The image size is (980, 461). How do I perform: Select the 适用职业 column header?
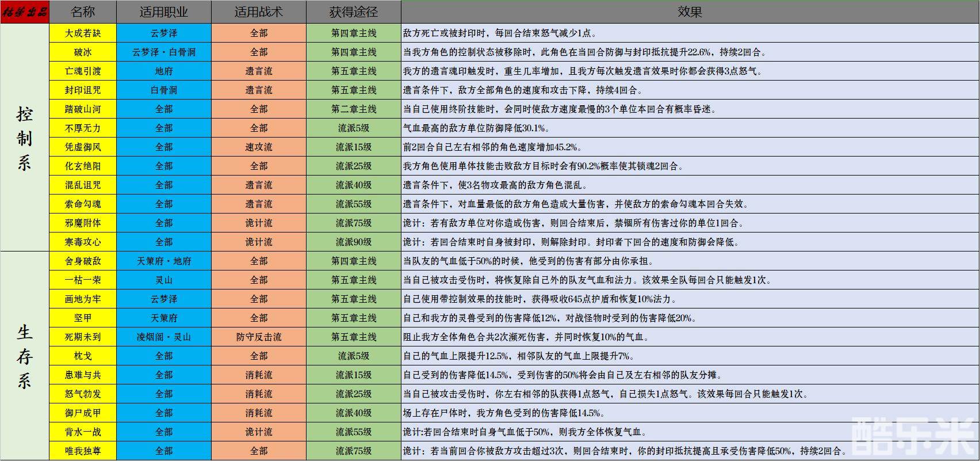tap(163, 12)
